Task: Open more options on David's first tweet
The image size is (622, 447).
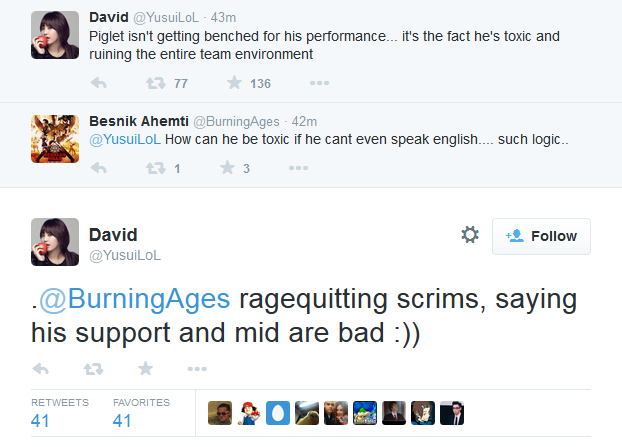Action: (298, 83)
